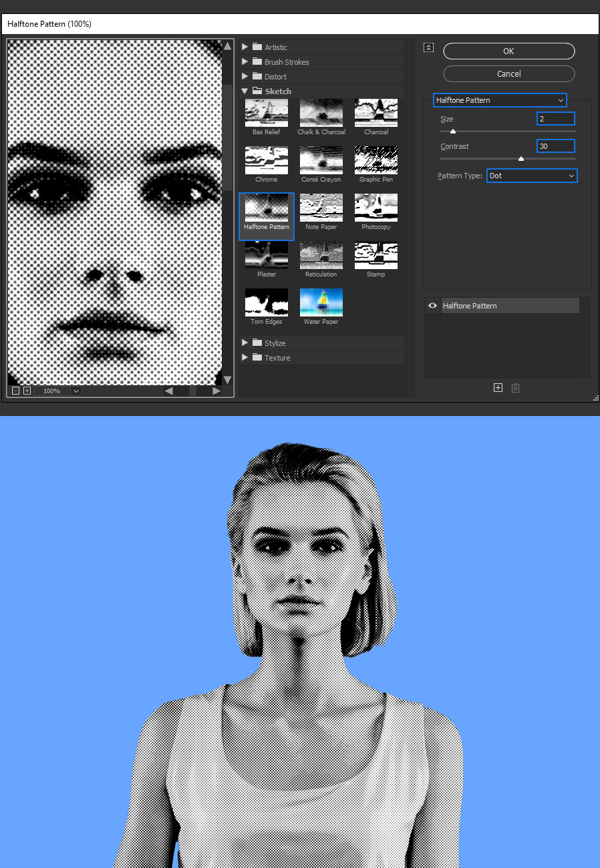Pick the Conté Crayon filter thumbnail
The width and height of the screenshot is (600, 868).
(x=321, y=160)
